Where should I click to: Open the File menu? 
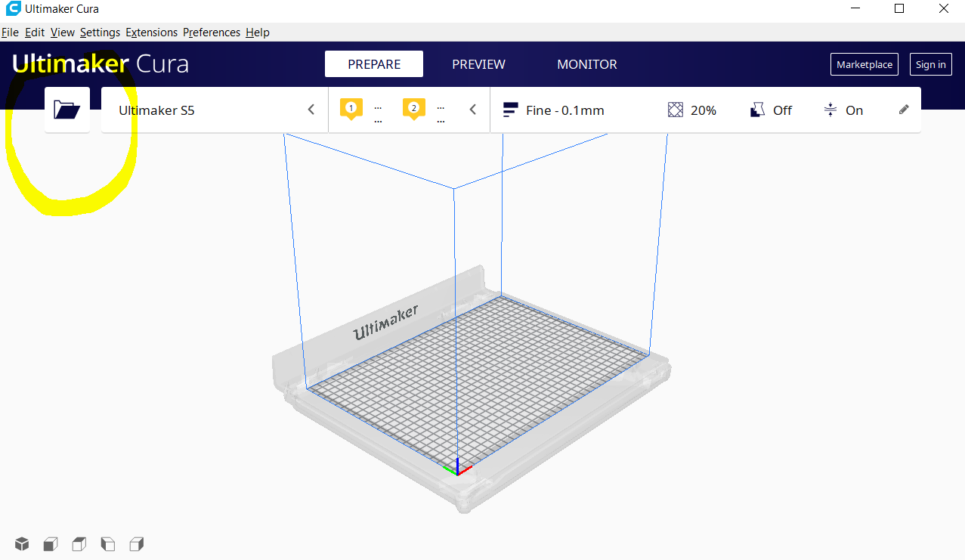pyautogui.click(x=10, y=32)
